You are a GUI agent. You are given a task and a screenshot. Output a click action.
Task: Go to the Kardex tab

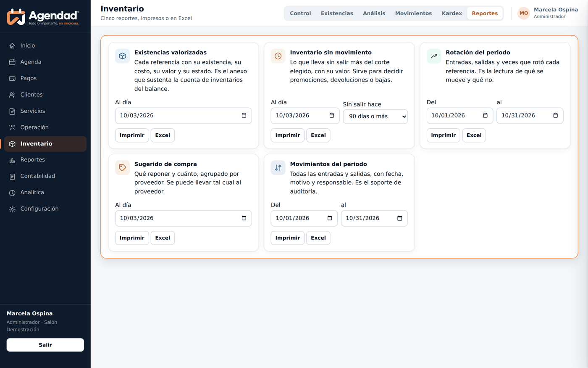pos(451,13)
